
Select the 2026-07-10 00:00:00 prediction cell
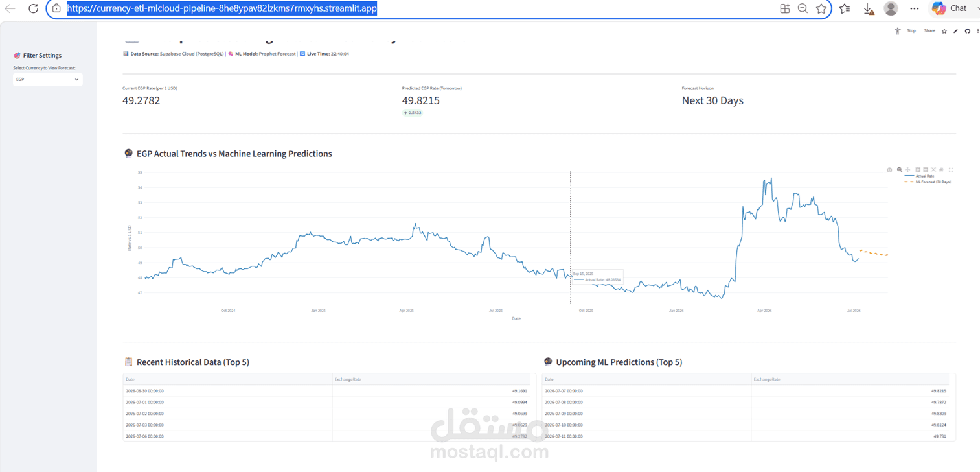coord(647,425)
